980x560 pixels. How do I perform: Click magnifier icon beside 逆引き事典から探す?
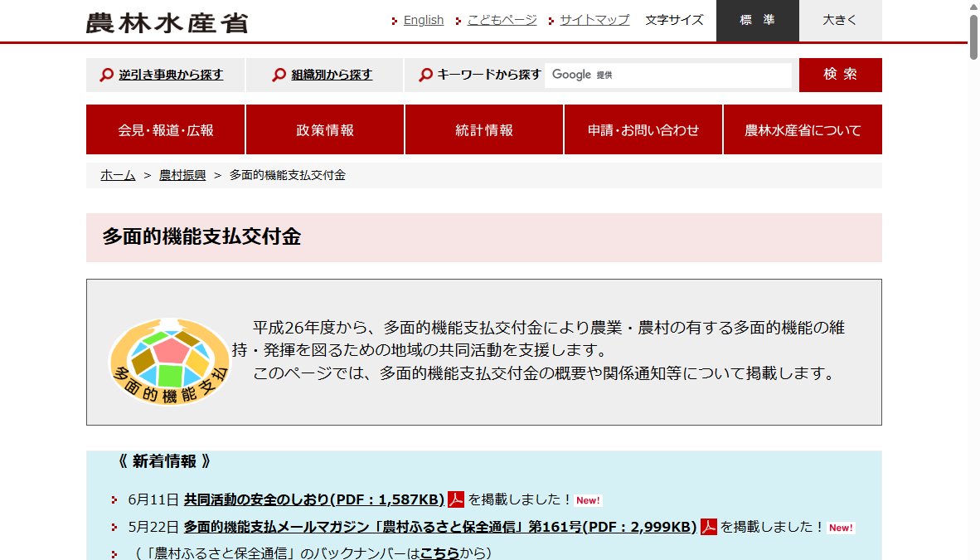point(106,75)
